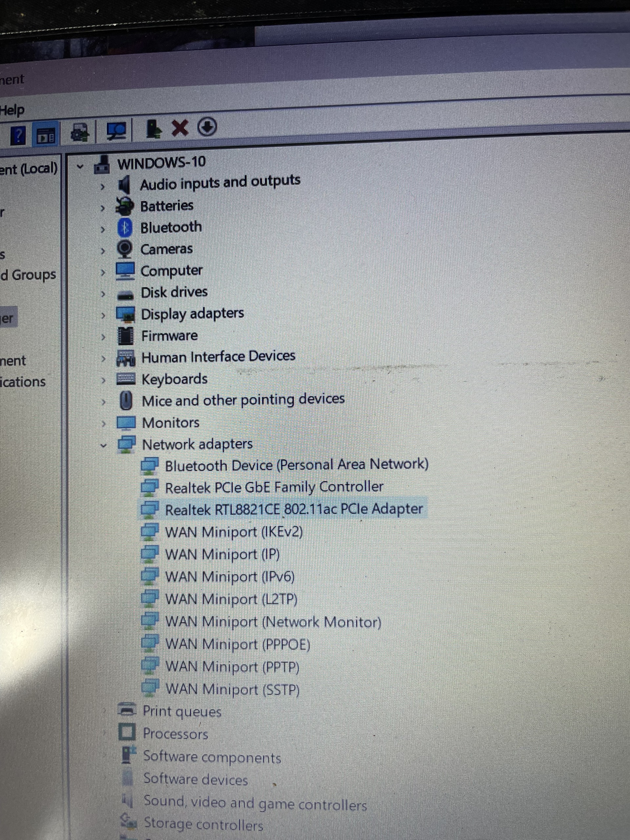Select Software devices category
Image resolution: width=630 pixels, height=840 pixels.
click(196, 779)
